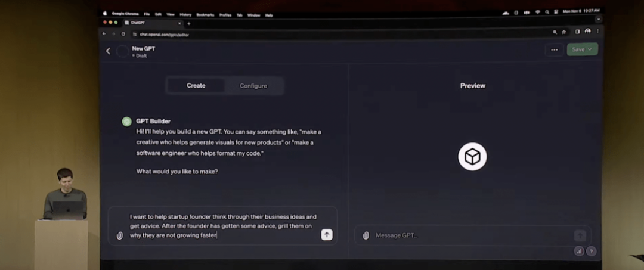Click the GPT Builder avatar icon
Viewport: 644px width, 270px height.
[127, 122]
